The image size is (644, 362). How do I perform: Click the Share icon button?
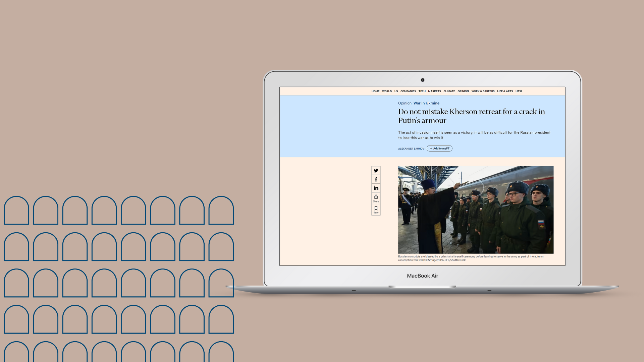pos(376,198)
